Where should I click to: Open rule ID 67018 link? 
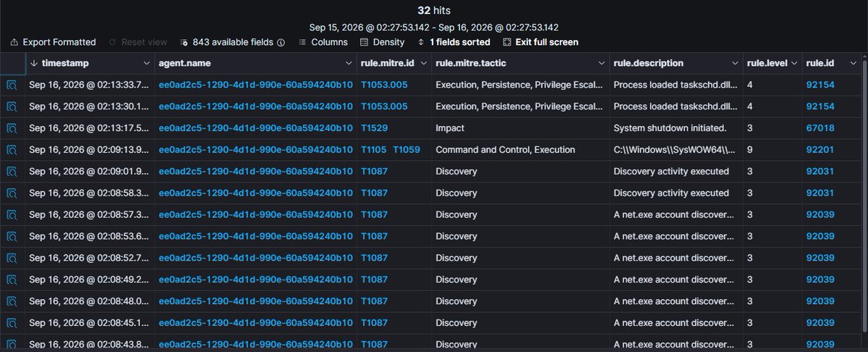click(820, 128)
